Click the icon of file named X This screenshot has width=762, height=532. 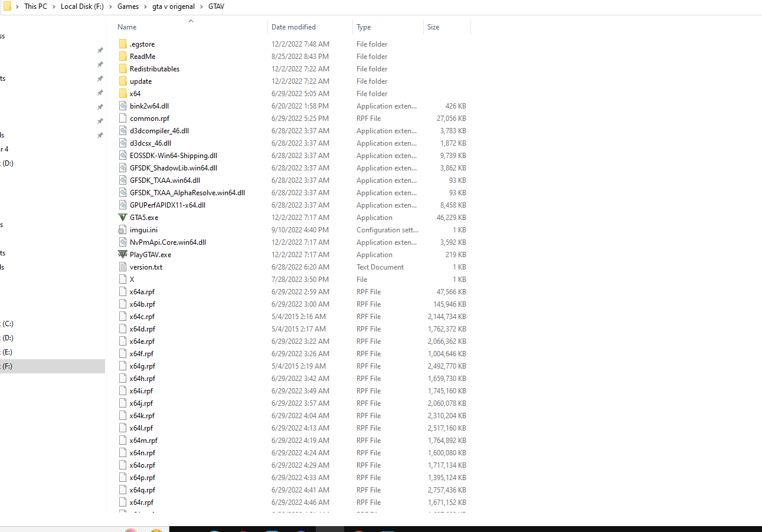(x=123, y=279)
